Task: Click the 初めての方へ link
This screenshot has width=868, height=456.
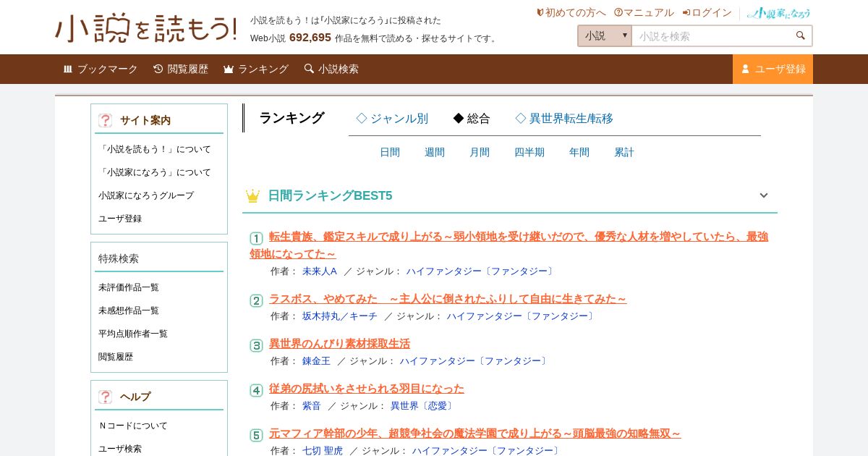Action: click(571, 12)
